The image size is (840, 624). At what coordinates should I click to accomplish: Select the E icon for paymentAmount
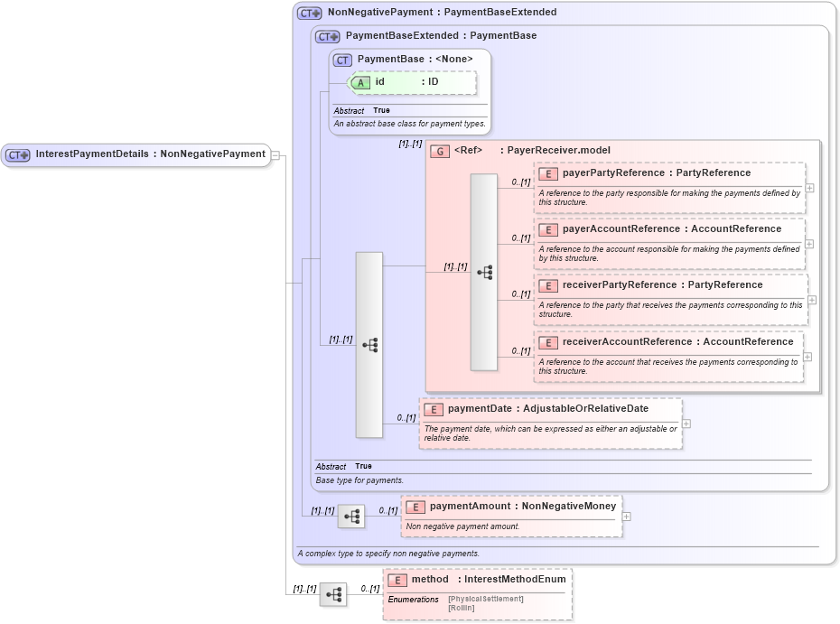point(415,506)
